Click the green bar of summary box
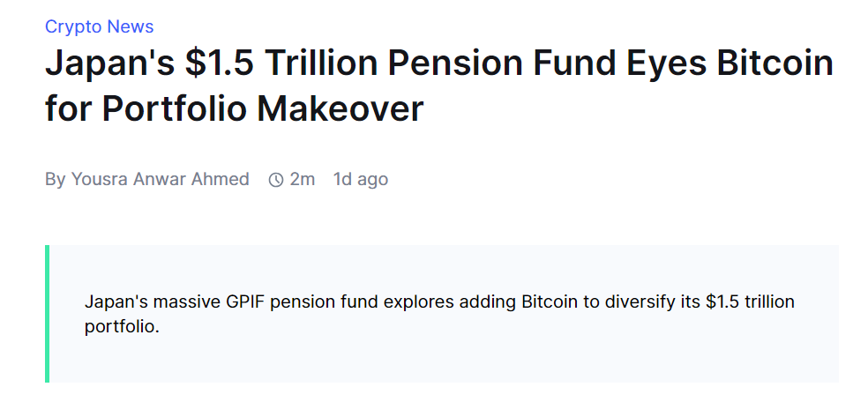 (x=48, y=314)
